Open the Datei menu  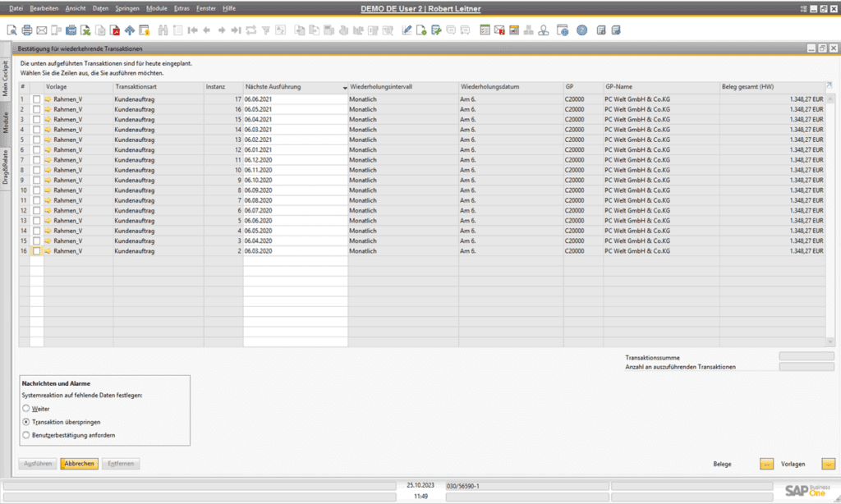click(x=16, y=8)
